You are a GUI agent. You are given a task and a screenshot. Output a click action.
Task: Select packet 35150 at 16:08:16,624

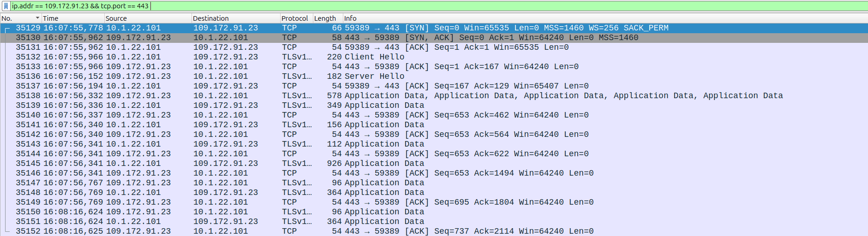(434, 212)
